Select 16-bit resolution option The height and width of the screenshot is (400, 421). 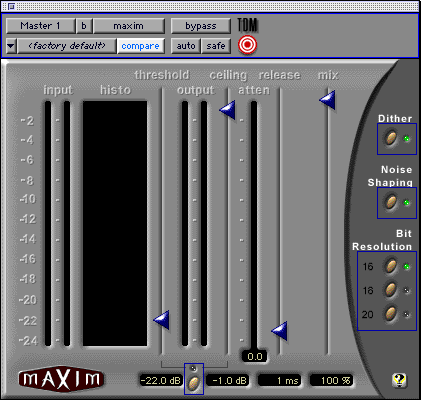(391, 266)
